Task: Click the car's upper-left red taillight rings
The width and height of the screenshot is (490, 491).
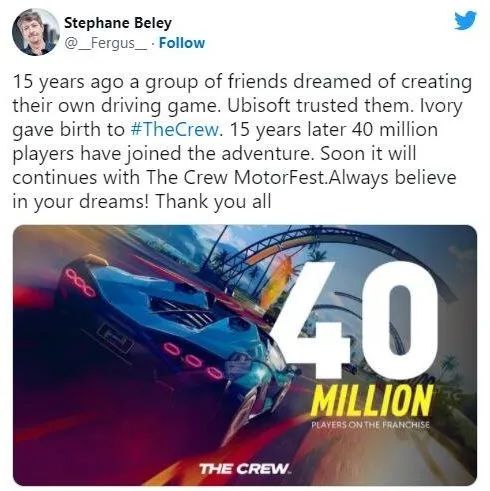Action: click(x=80, y=284)
